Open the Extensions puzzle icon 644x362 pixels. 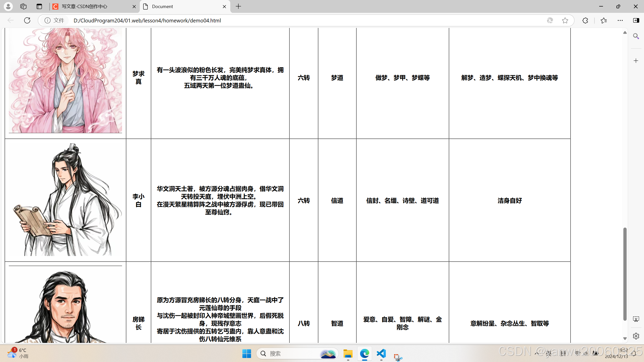point(585,20)
